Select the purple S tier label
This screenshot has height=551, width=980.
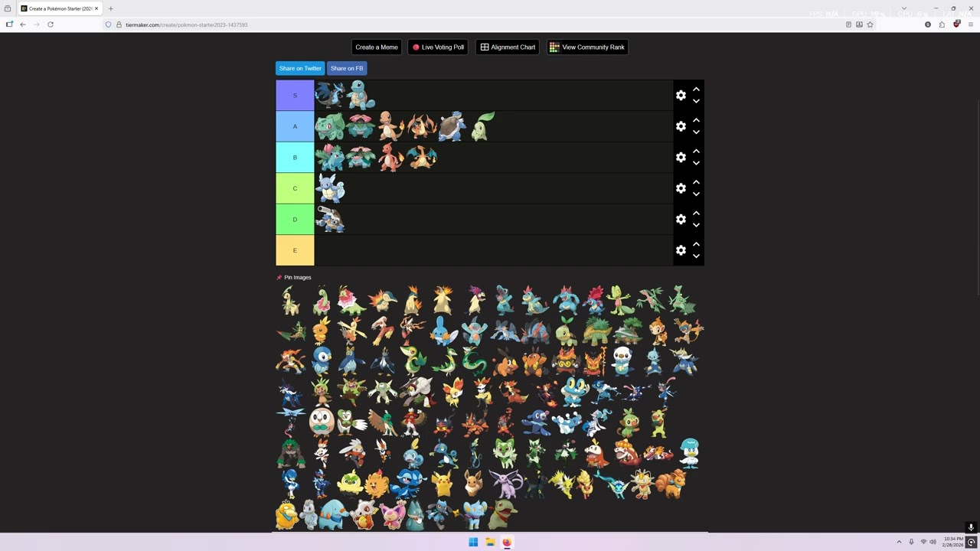(x=295, y=96)
